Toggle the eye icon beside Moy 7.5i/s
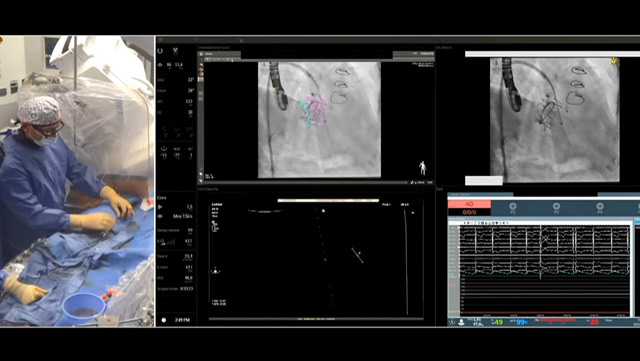The height and width of the screenshot is (361, 640). click(x=160, y=216)
